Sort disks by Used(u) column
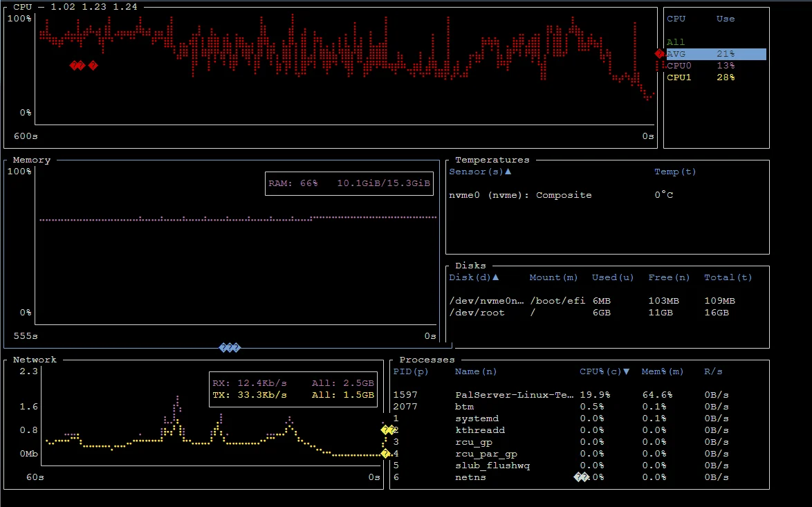Viewport: 812px width, 507px height. (613, 277)
